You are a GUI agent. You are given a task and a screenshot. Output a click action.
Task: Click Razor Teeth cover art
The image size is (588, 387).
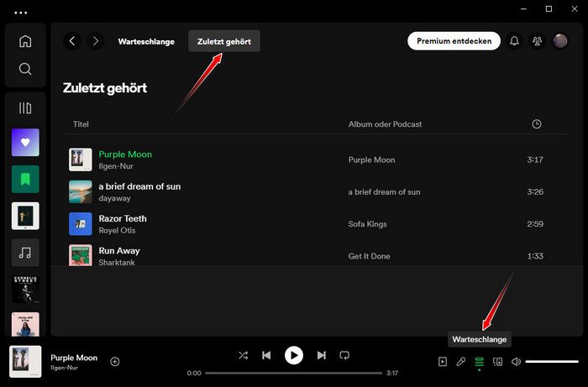click(x=81, y=224)
